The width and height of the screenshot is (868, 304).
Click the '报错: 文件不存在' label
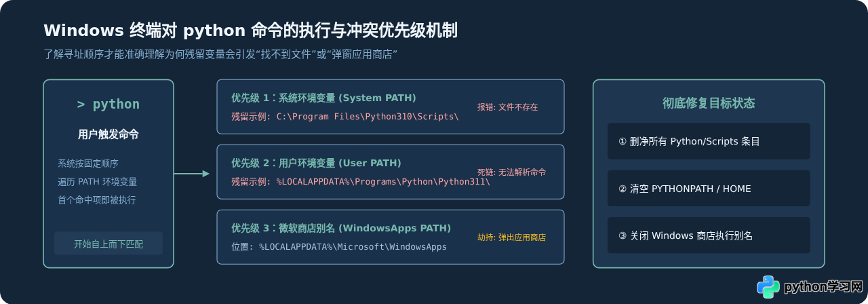tap(508, 107)
